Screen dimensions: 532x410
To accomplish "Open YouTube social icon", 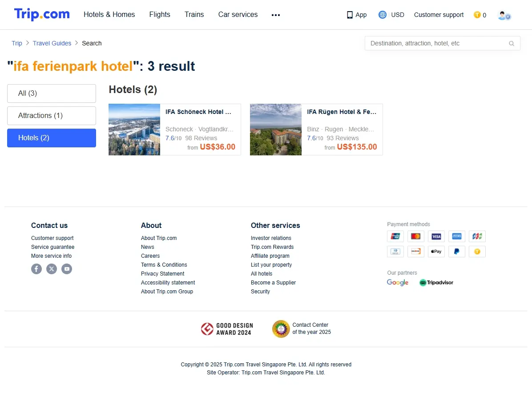I will pos(67,269).
